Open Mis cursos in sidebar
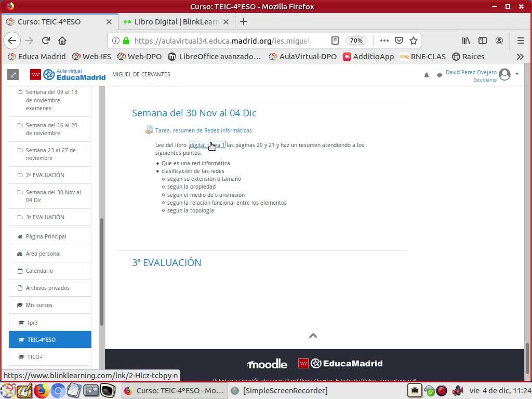The width and height of the screenshot is (532, 399). 50,305
